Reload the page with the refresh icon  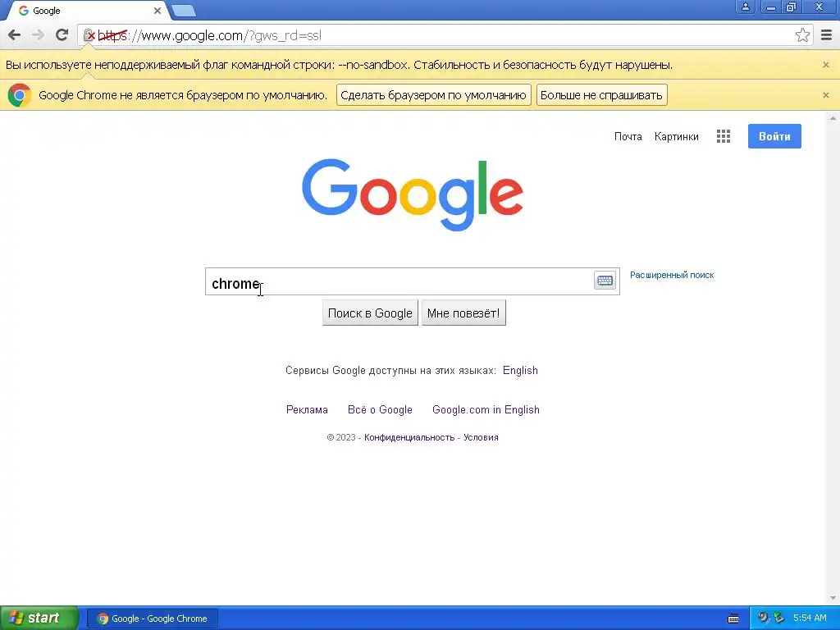point(62,35)
